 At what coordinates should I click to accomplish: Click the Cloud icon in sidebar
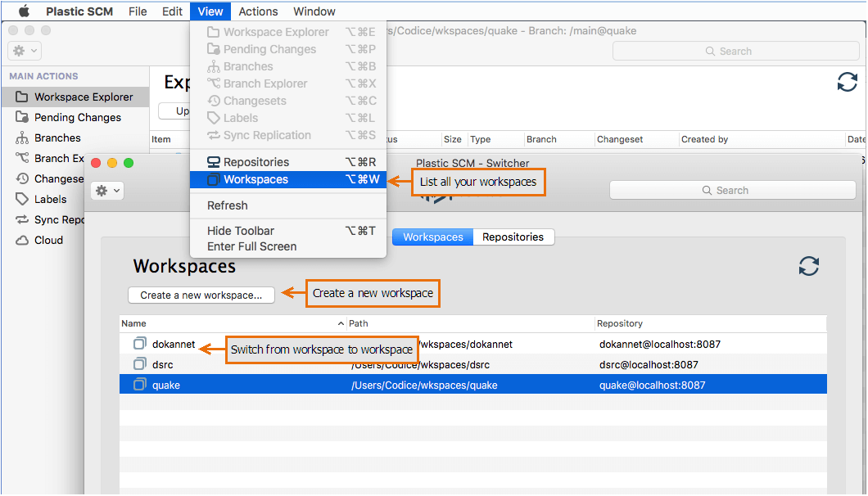click(22, 241)
